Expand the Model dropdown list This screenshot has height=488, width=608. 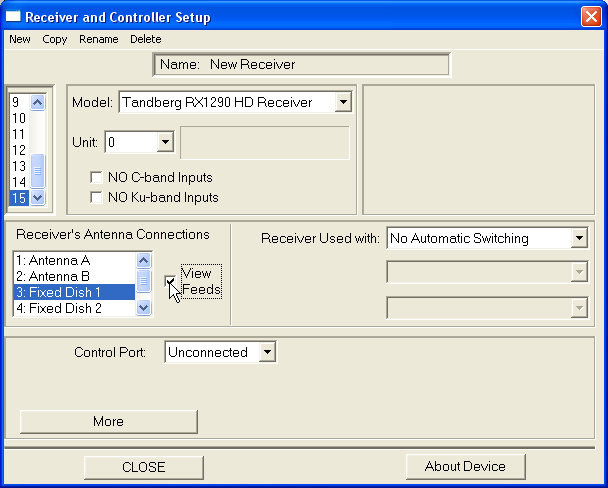pyautogui.click(x=343, y=102)
